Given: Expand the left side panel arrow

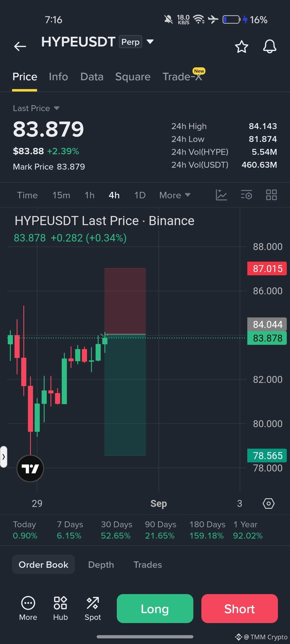Looking at the screenshot, I should tap(3, 457).
